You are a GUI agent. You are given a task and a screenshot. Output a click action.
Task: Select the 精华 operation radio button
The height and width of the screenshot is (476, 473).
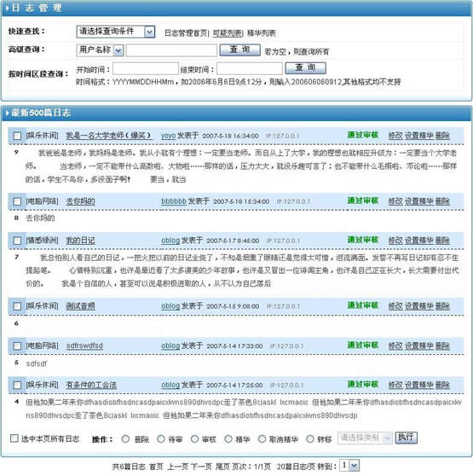[228, 439]
